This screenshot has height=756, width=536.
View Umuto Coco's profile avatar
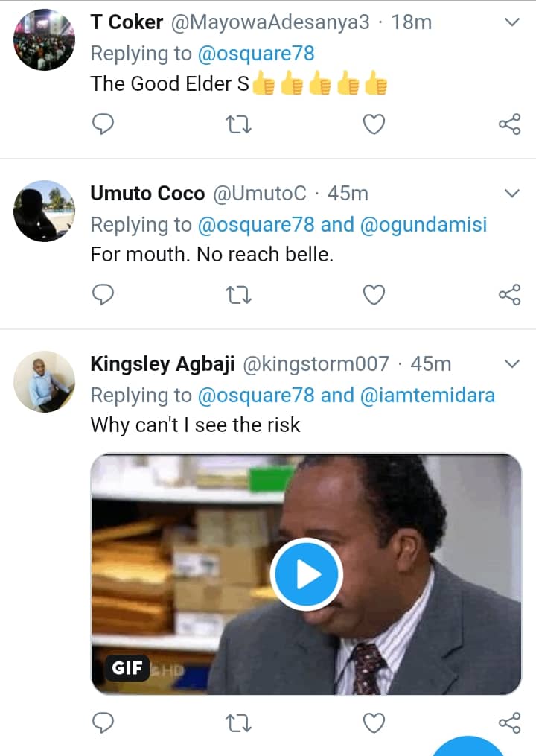45,211
